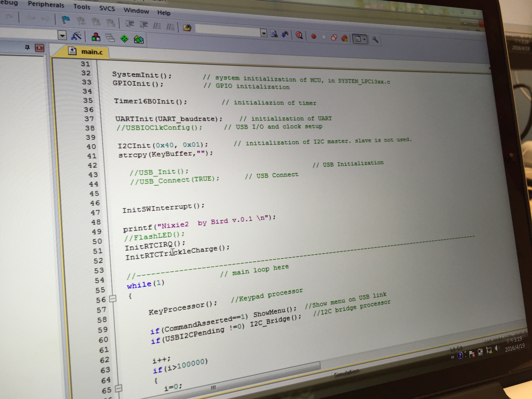Open File Extensions and Books cubes icon

coord(96,37)
